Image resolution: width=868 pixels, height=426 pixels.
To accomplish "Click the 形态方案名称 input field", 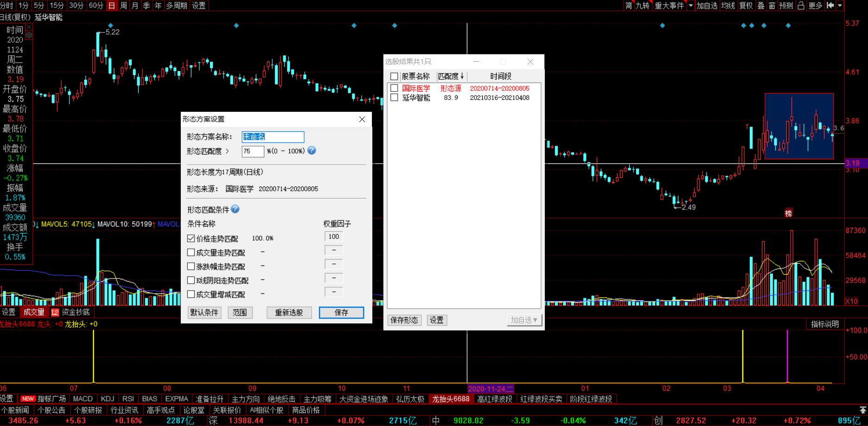I will (273, 136).
